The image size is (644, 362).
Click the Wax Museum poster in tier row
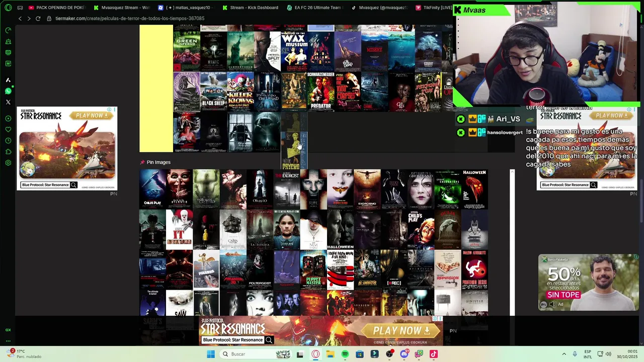(294, 51)
